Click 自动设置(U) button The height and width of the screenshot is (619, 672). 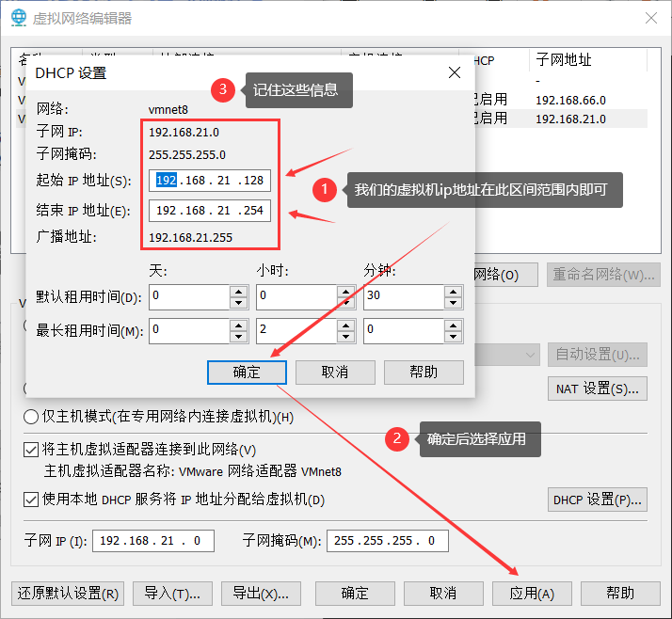598,355
